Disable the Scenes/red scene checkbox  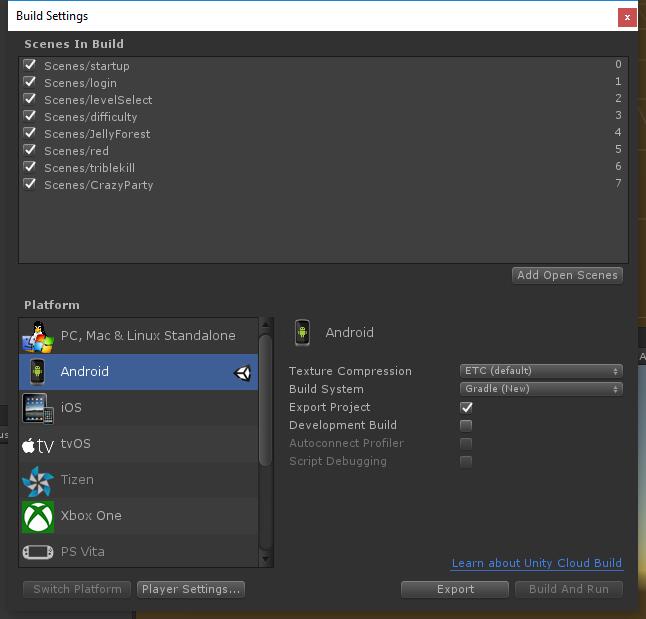coord(30,150)
